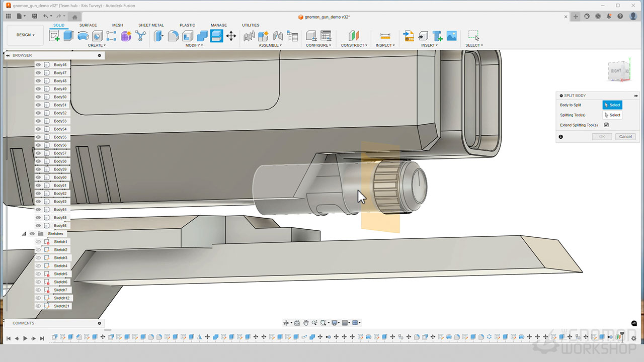The image size is (644, 362).
Task: Select the Revolve tool
Action: point(83,36)
